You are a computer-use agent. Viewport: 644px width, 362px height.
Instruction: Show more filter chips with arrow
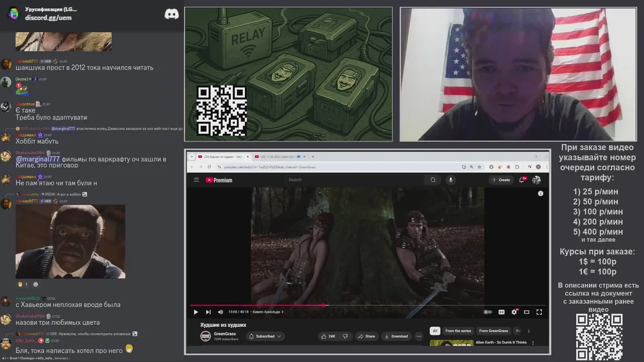(x=528, y=331)
